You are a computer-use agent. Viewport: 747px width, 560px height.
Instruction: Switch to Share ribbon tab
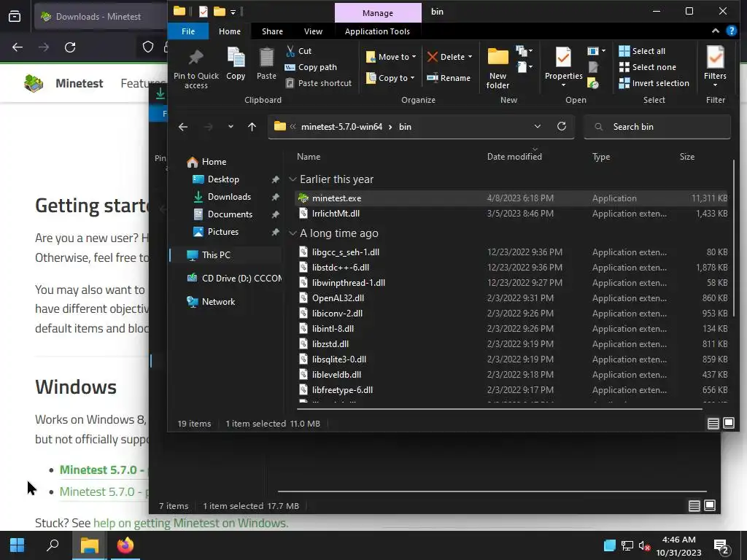(273, 31)
